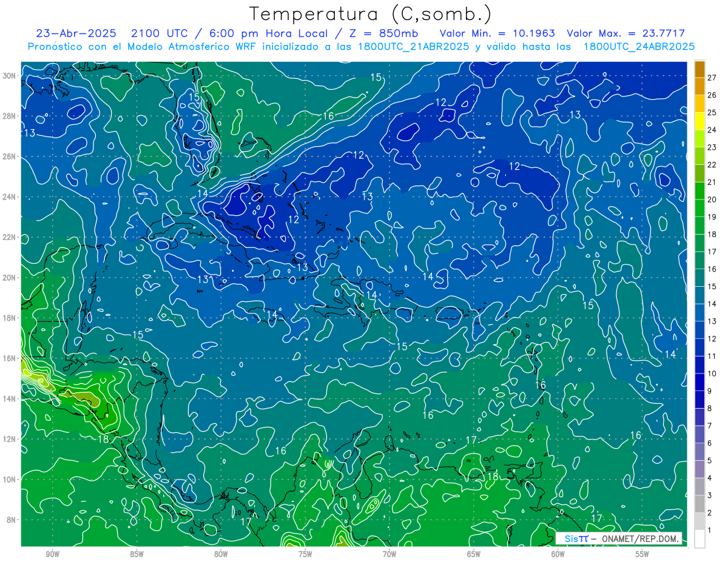Click longitude axis label 80W

tap(221, 554)
